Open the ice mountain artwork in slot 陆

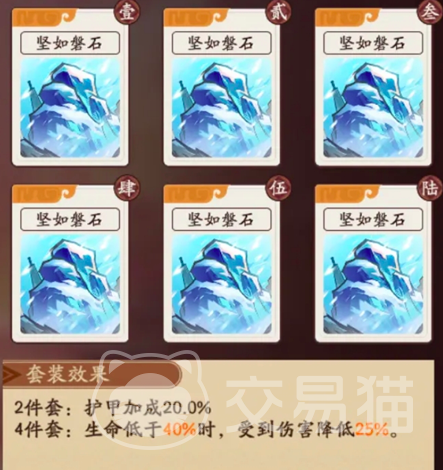(373, 284)
